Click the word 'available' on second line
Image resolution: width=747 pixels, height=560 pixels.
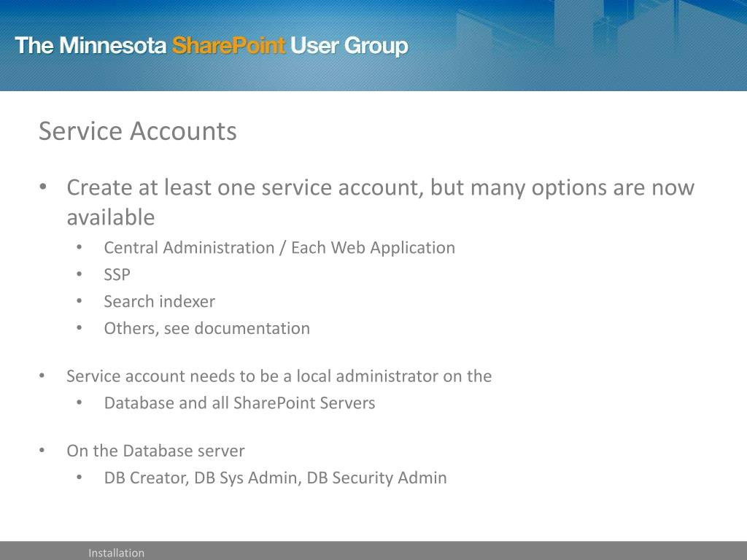point(111,217)
